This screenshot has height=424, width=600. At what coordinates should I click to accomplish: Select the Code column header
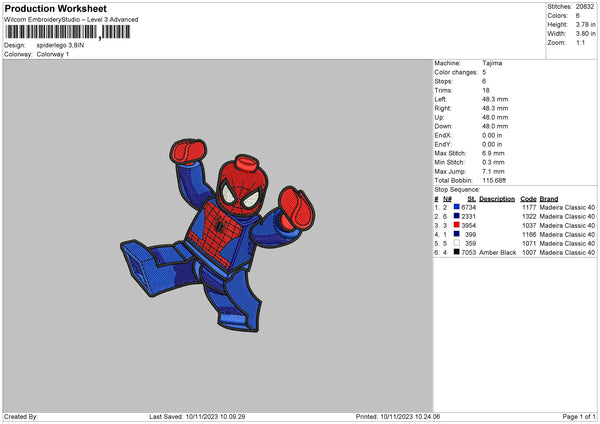pyautogui.click(x=528, y=198)
